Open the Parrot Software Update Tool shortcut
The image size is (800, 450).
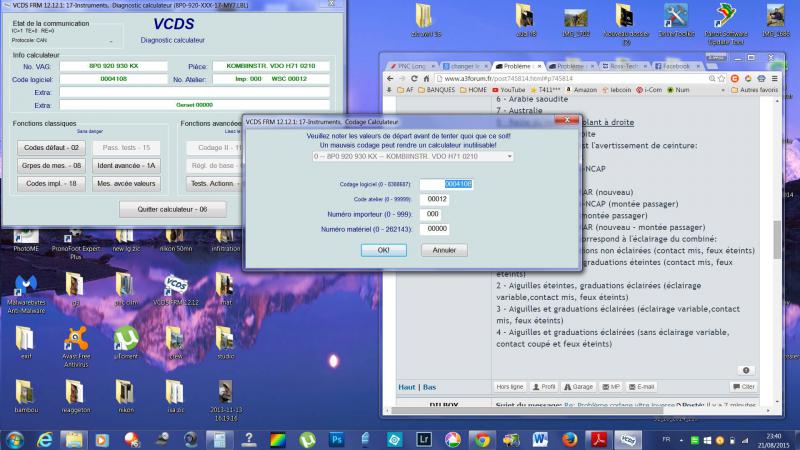coord(726,24)
